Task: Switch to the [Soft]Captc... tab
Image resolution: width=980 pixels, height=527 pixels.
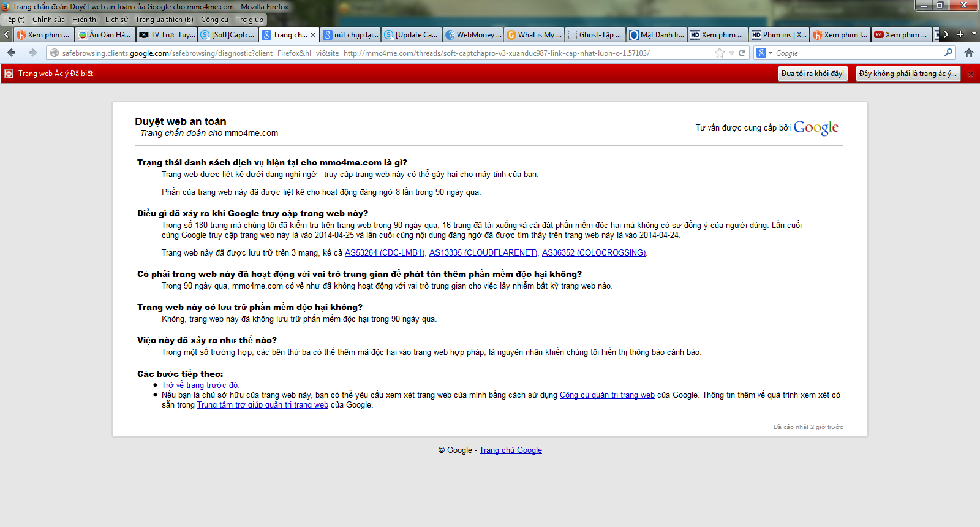Action: (x=228, y=35)
